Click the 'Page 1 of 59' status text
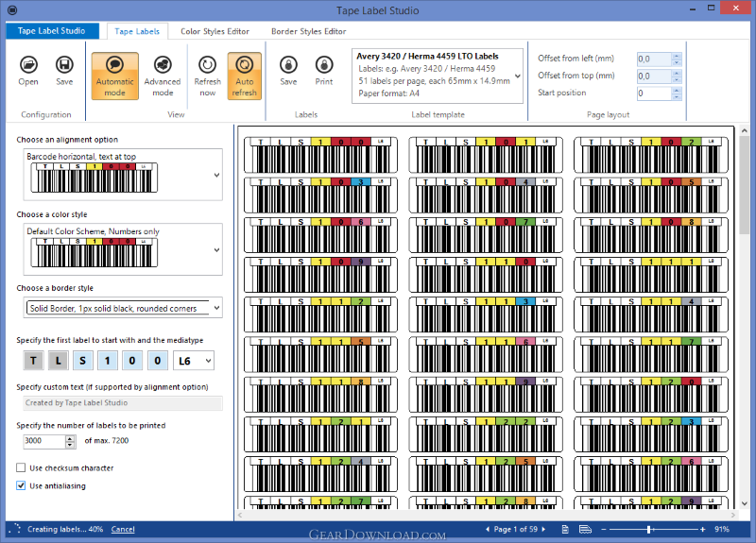756x543 pixels. (515, 529)
